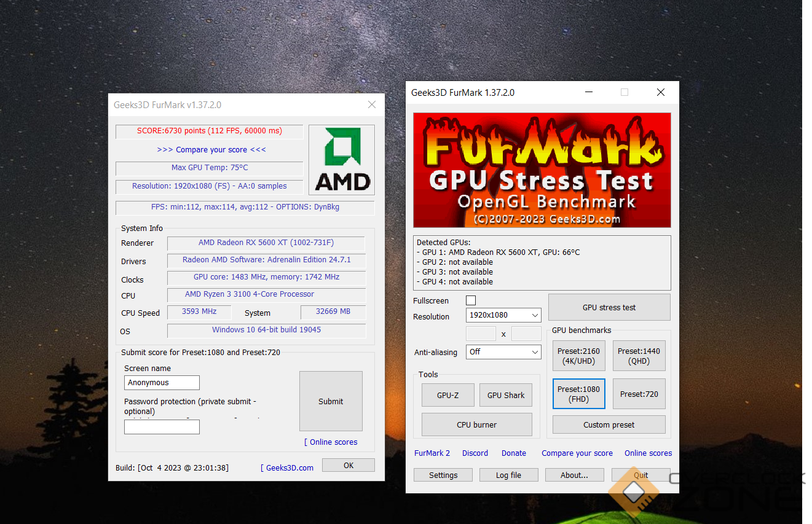812x524 pixels.
Task: Close the main FurMark 1.37.2.0 window
Action: tap(661, 93)
